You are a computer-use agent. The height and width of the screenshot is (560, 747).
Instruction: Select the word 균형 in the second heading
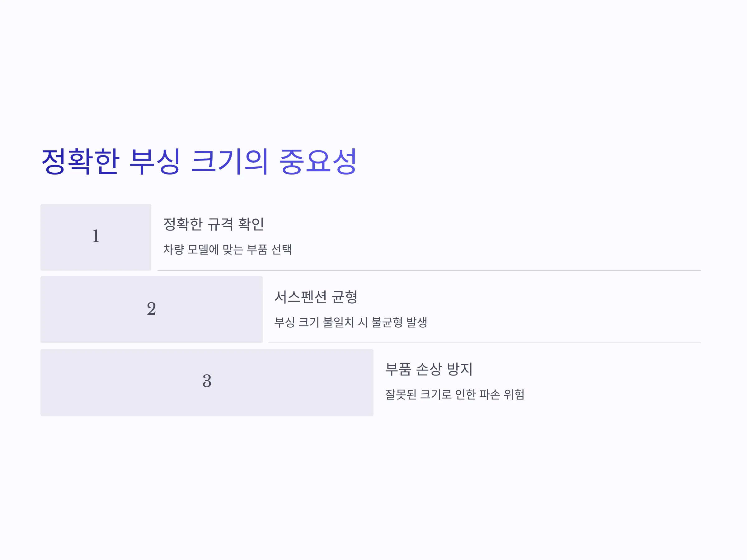tap(345, 297)
